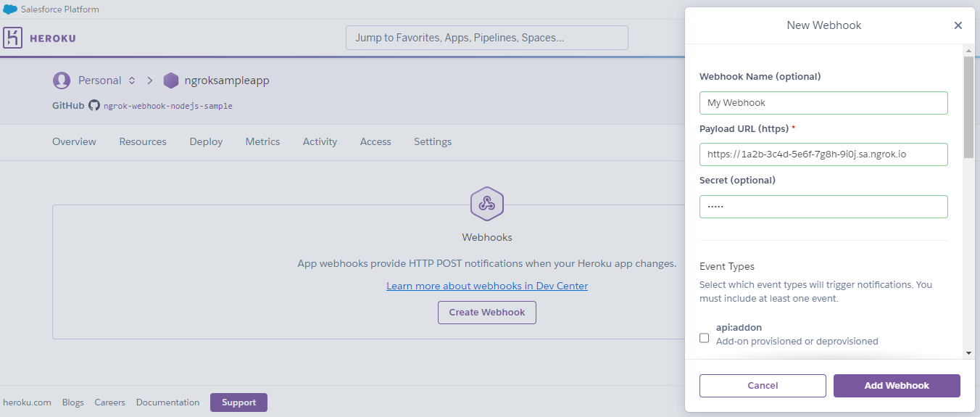Click the Add Webhook button
980x417 pixels.
point(897,386)
